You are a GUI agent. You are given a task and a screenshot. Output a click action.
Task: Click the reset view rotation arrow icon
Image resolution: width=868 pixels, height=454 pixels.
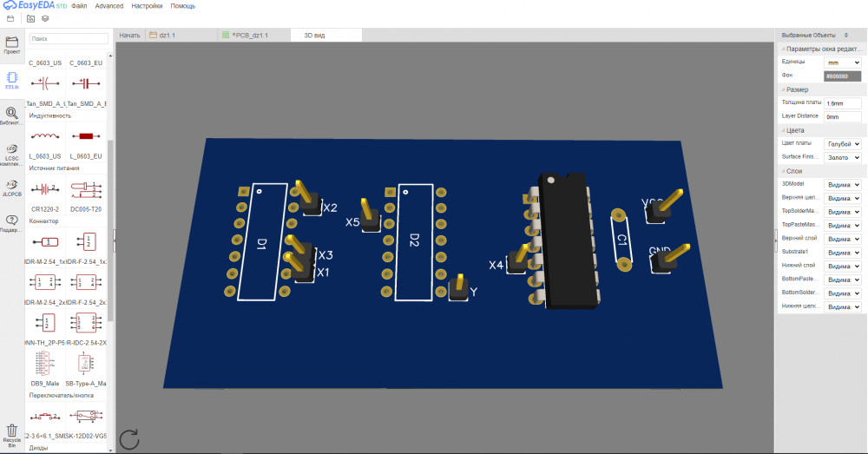(129, 439)
